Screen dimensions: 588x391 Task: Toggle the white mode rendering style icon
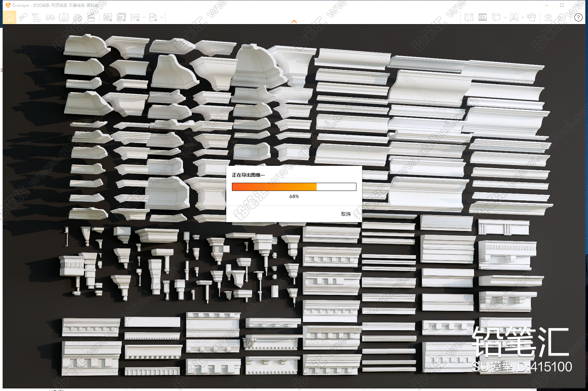(x=514, y=17)
